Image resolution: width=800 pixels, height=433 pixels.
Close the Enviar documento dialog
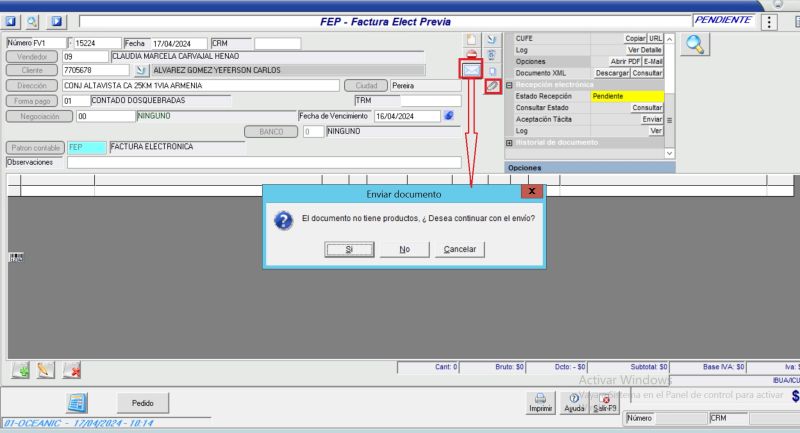coord(531,191)
